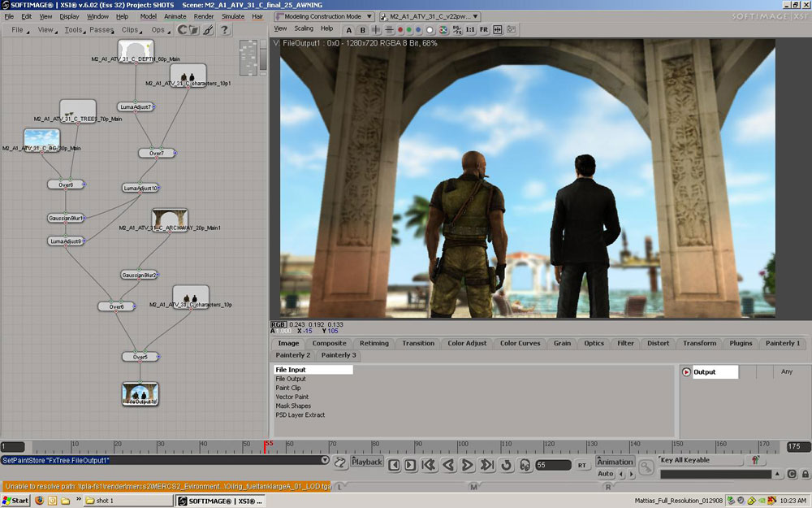The height and width of the screenshot is (508, 812).
Task: Click the fit-width arrows icon in viewer
Action: (498, 30)
